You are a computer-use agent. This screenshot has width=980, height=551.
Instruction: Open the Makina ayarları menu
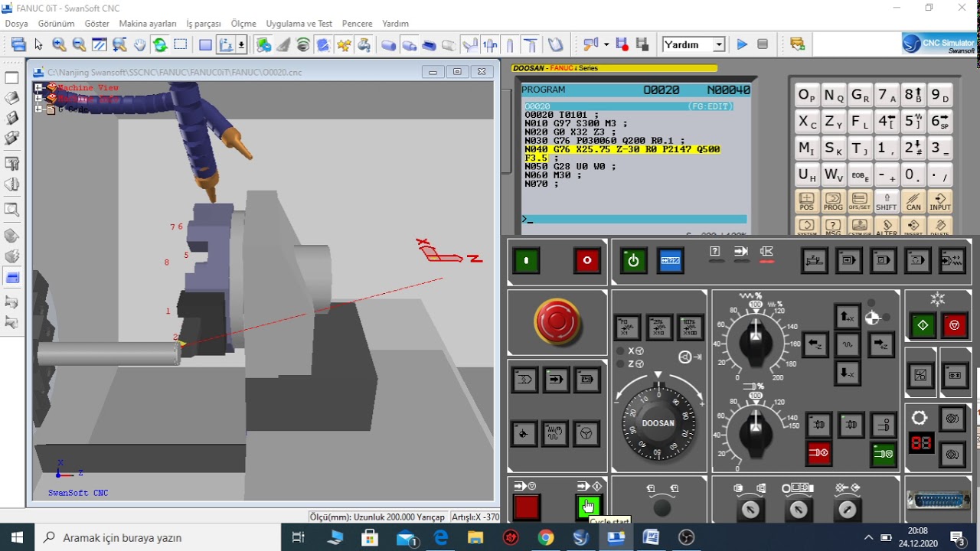coord(148,24)
